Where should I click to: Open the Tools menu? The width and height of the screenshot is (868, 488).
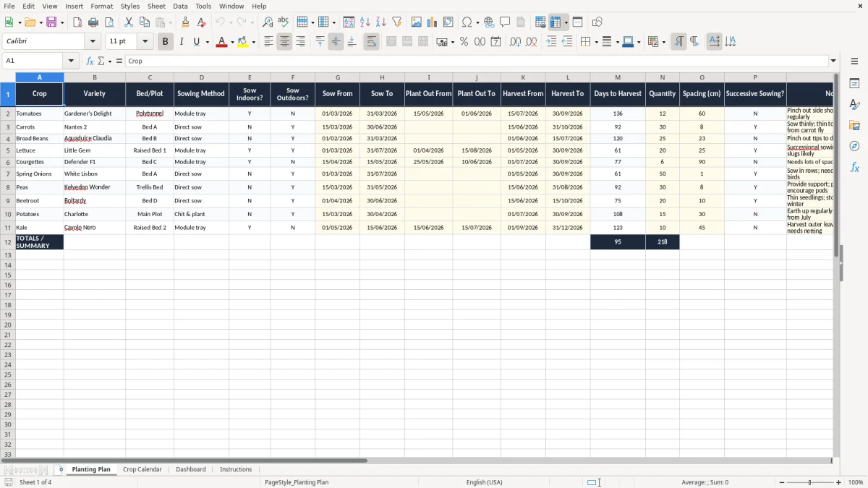pos(203,6)
